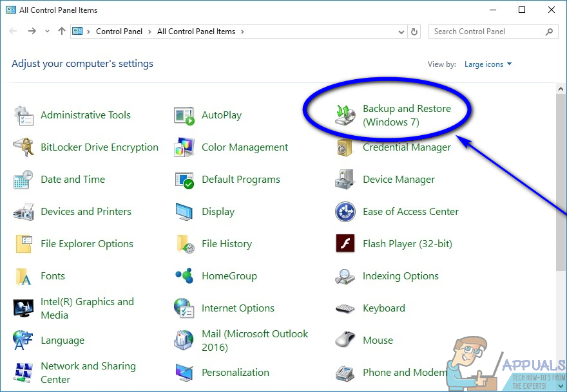Image resolution: width=567 pixels, height=392 pixels.
Task: Click the Mouse icon
Action: click(345, 340)
